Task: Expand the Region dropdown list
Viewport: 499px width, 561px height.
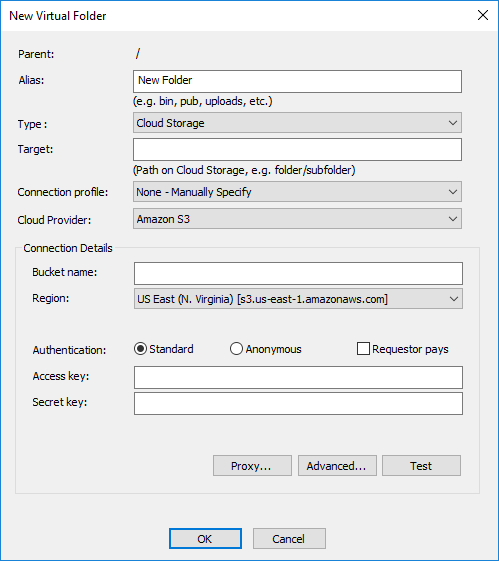Action: tap(298, 299)
